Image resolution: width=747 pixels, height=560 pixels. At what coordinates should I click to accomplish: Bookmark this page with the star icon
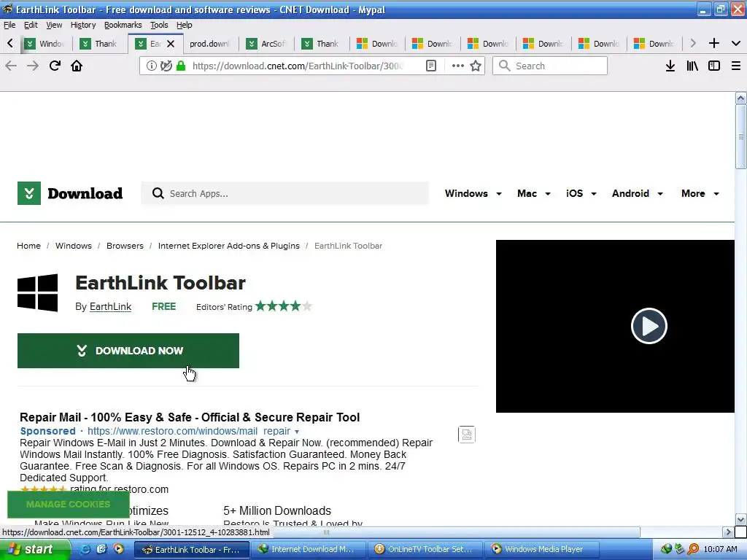[x=476, y=66]
